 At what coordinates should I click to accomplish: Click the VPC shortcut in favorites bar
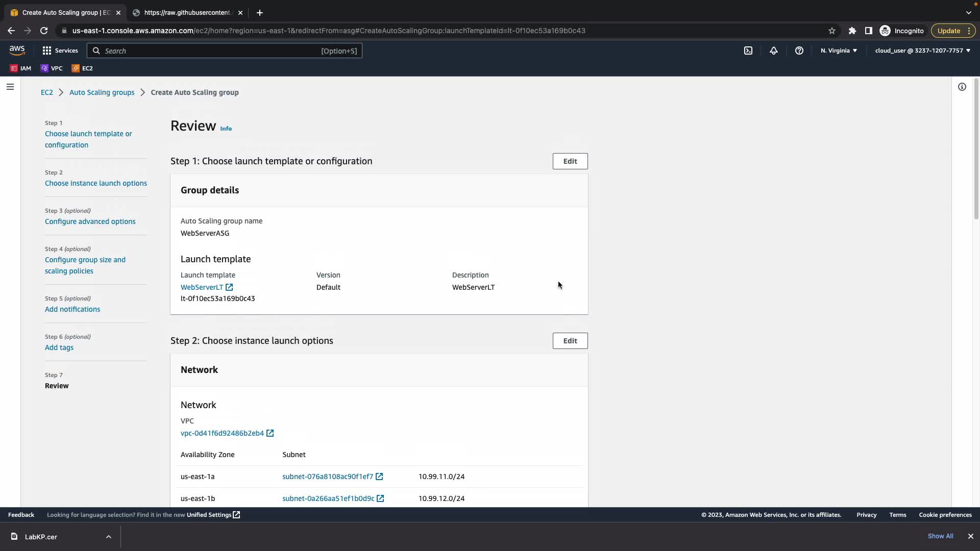[x=52, y=68]
